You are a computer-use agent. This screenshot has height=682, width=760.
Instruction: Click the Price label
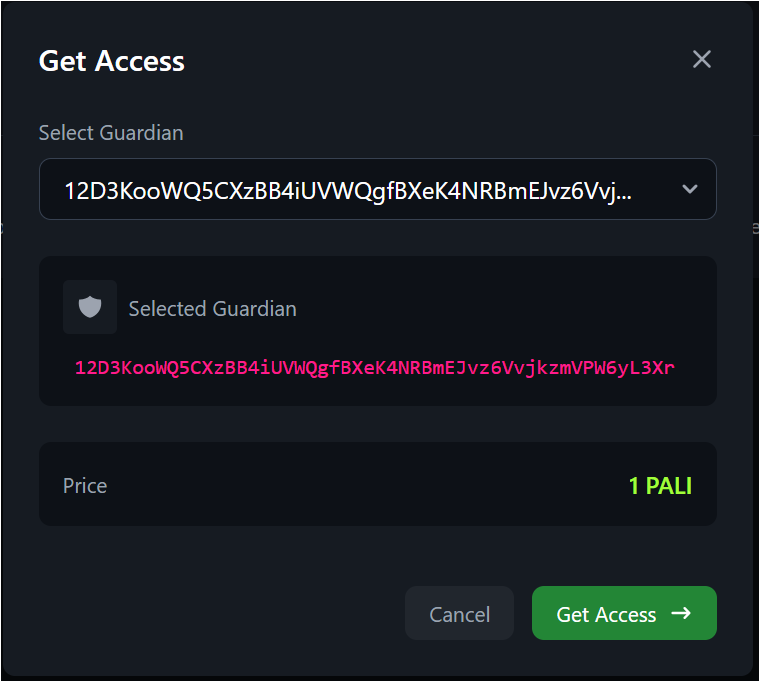coord(85,485)
